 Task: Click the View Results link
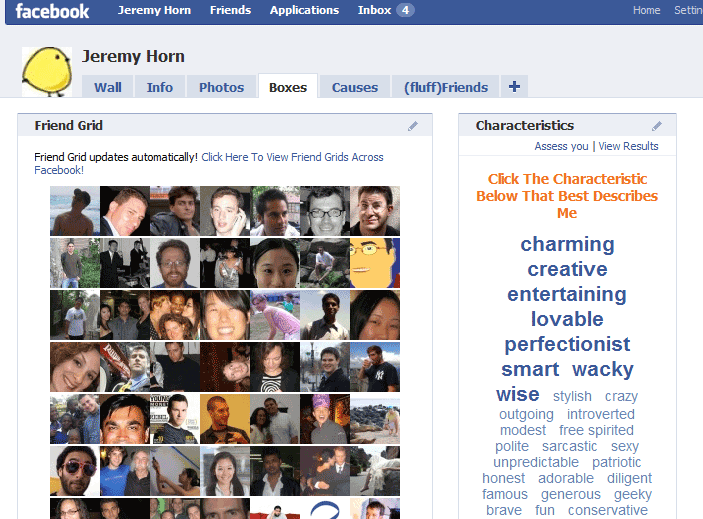pos(628,146)
